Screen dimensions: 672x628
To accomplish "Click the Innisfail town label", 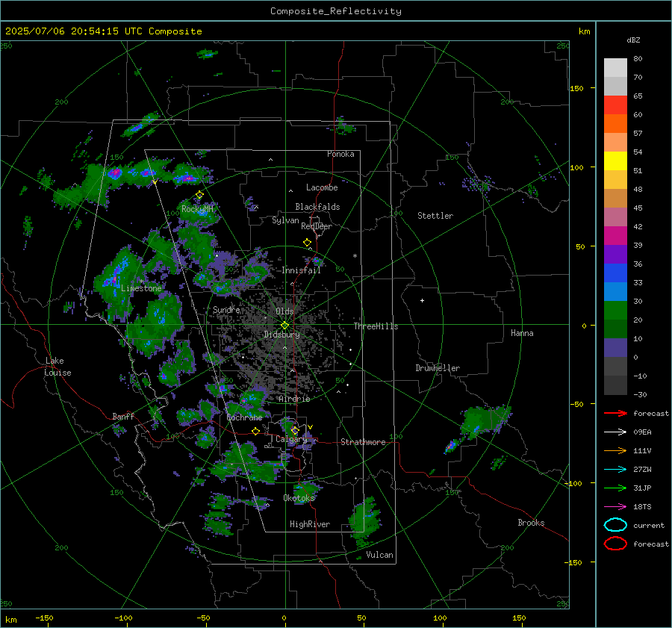I will coord(301,270).
